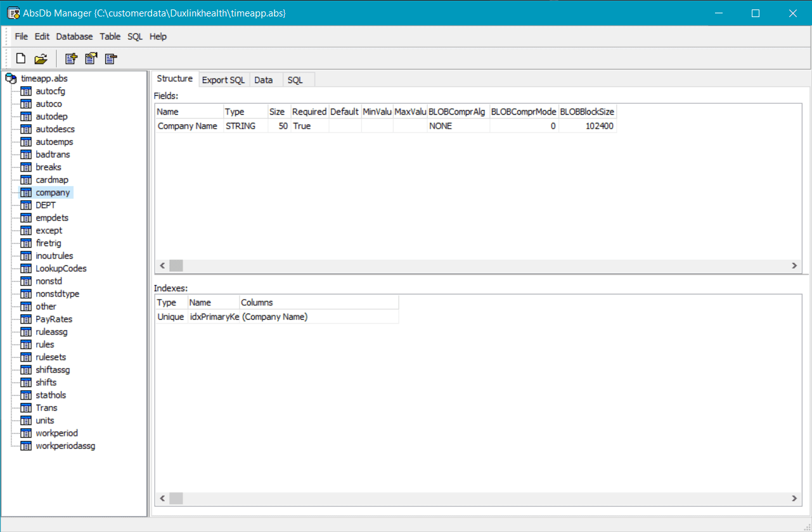Click the table icon next to LookupCodes
The height and width of the screenshot is (532, 812).
click(x=26, y=269)
